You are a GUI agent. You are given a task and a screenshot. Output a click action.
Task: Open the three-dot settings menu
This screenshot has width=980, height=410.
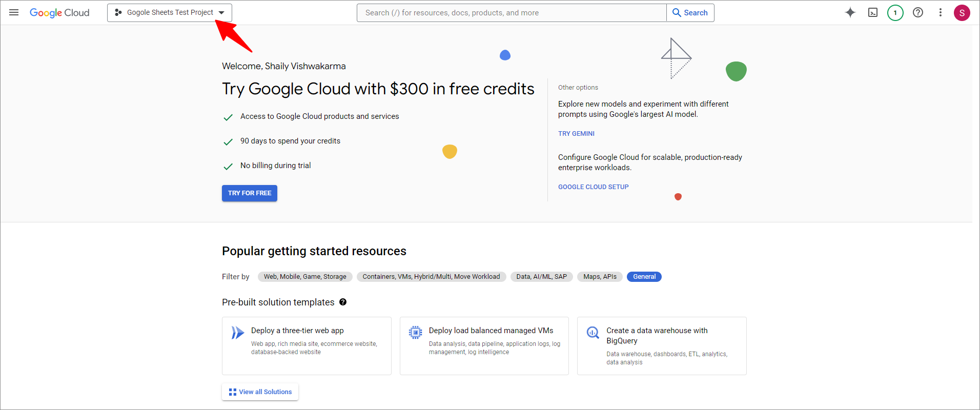click(941, 12)
